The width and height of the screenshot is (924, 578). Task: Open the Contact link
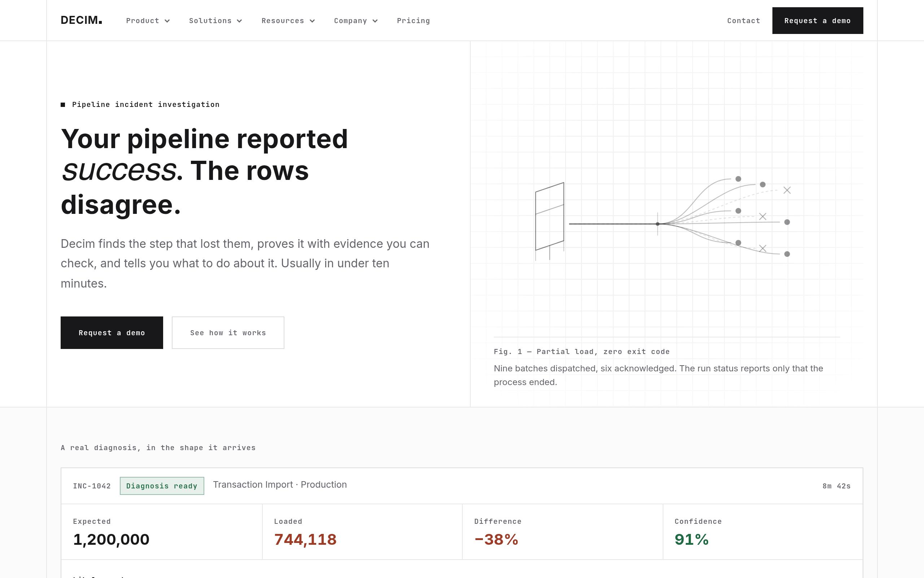pos(744,21)
